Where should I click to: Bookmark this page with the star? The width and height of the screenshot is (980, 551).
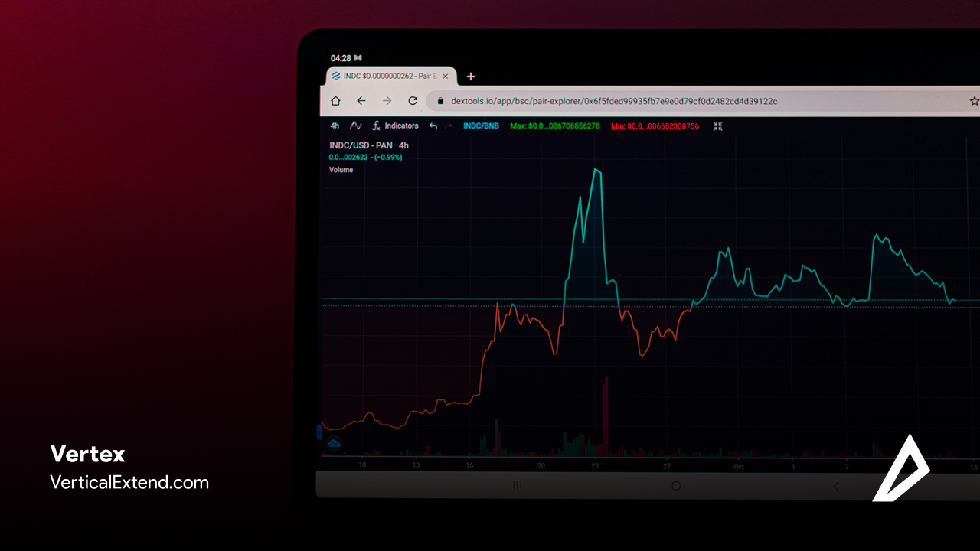(x=974, y=101)
